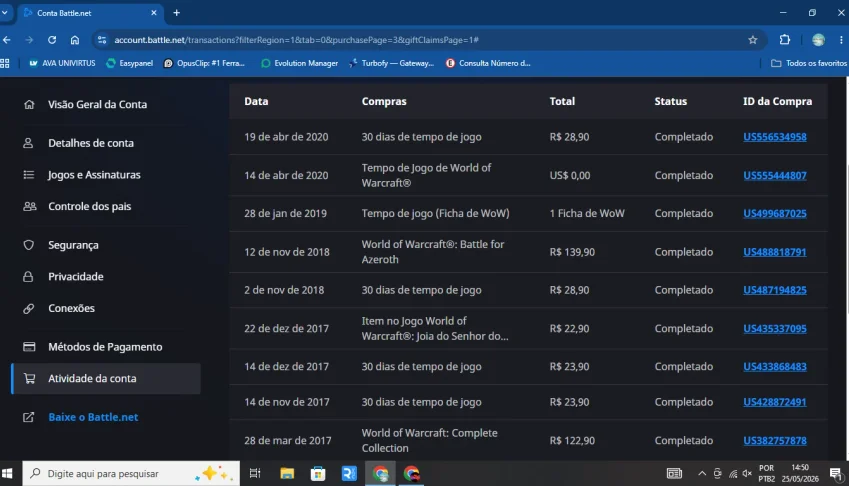The width and height of the screenshot is (849, 486).
Task: Open Todos os favoritos folder
Action: pos(809,63)
